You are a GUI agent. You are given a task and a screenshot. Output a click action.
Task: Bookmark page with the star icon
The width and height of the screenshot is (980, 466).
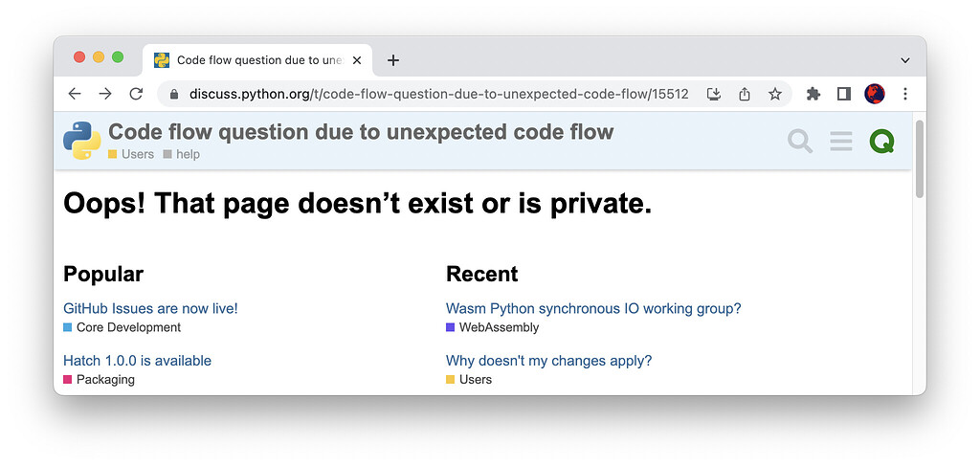[775, 95]
